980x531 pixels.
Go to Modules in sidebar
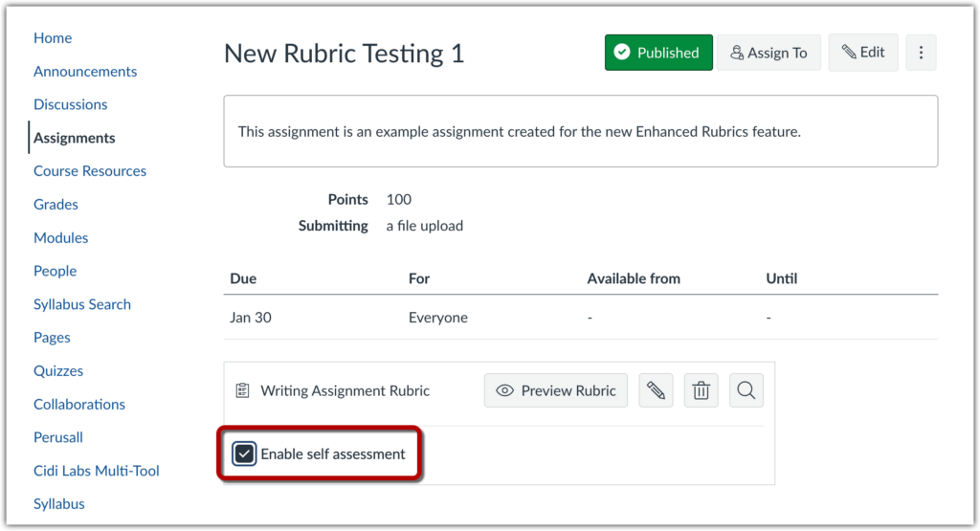tap(60, 237)
